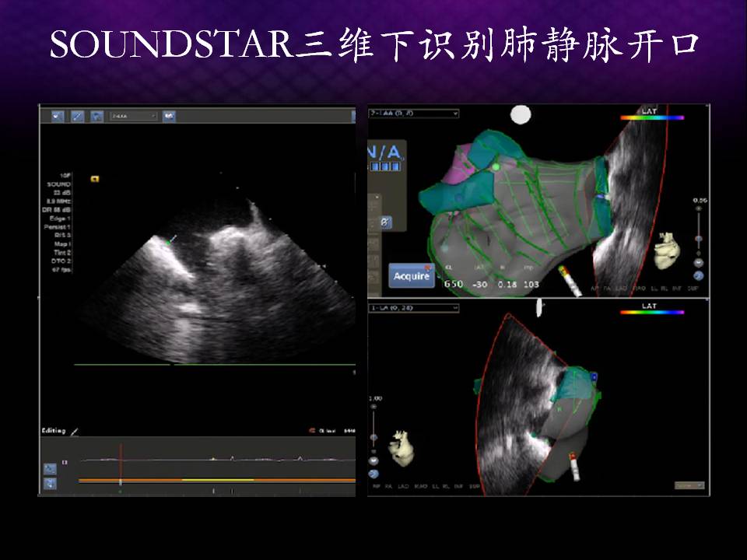The width and height of the screenshot is (747, 560).
Task: Click icon right of ultrasound map dropdown
Action: [x=169, y=116]
